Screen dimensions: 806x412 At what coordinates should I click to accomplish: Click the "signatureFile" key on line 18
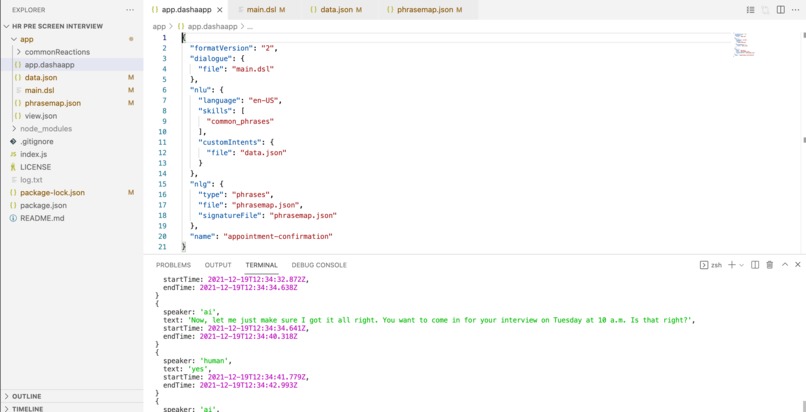pos(230,215)
